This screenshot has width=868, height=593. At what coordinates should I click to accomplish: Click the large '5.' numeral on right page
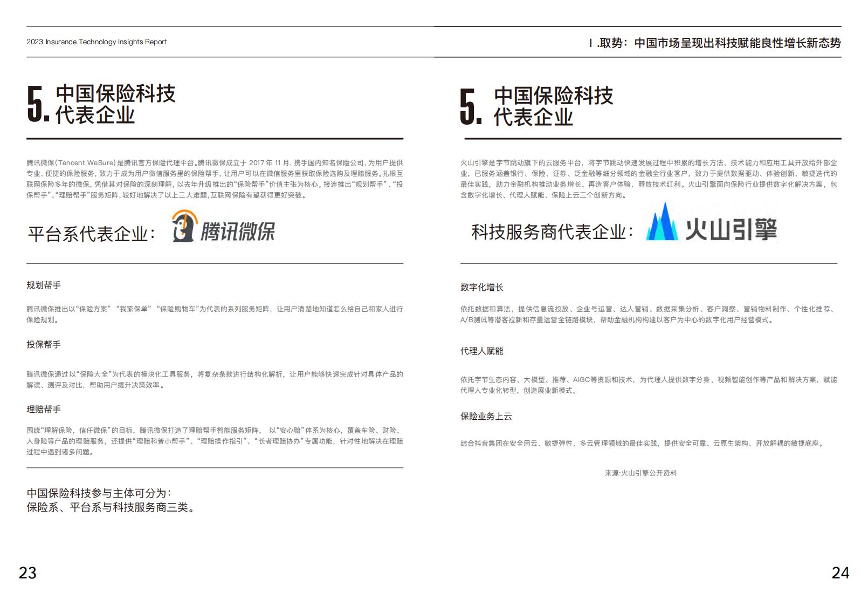471,107
